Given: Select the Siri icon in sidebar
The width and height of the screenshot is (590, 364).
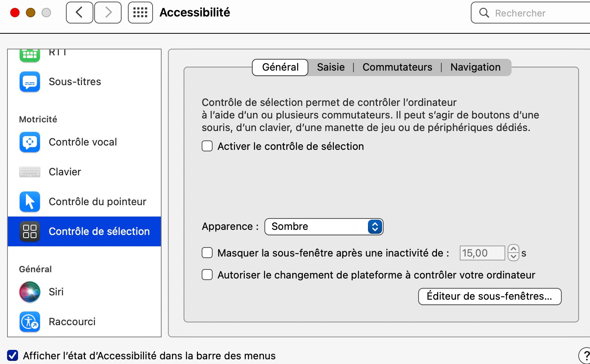Looking at the screenshot, I should [x=30, y=292].
